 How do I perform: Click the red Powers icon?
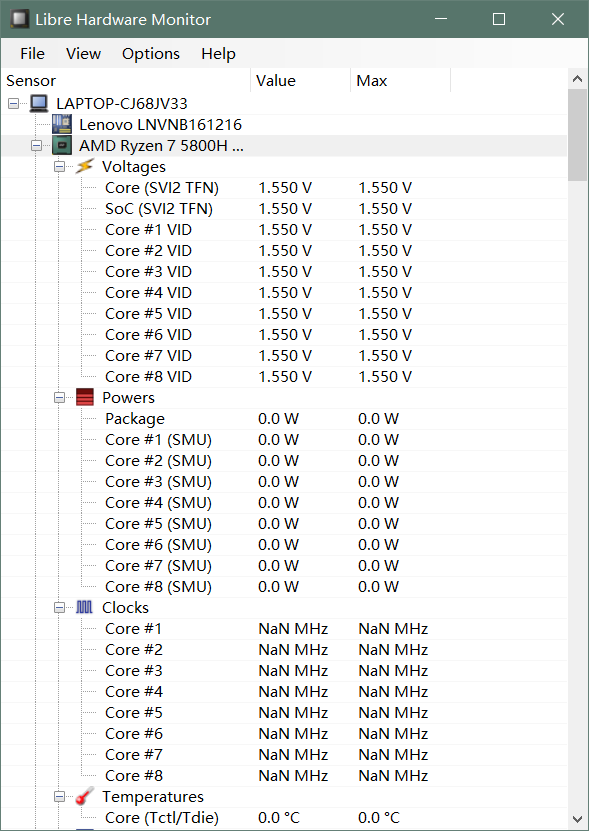[x=85, y=397]
